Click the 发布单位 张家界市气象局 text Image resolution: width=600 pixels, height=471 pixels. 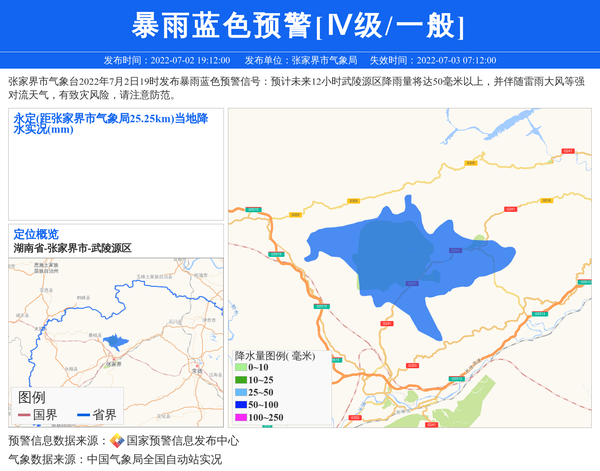(300, 60)
